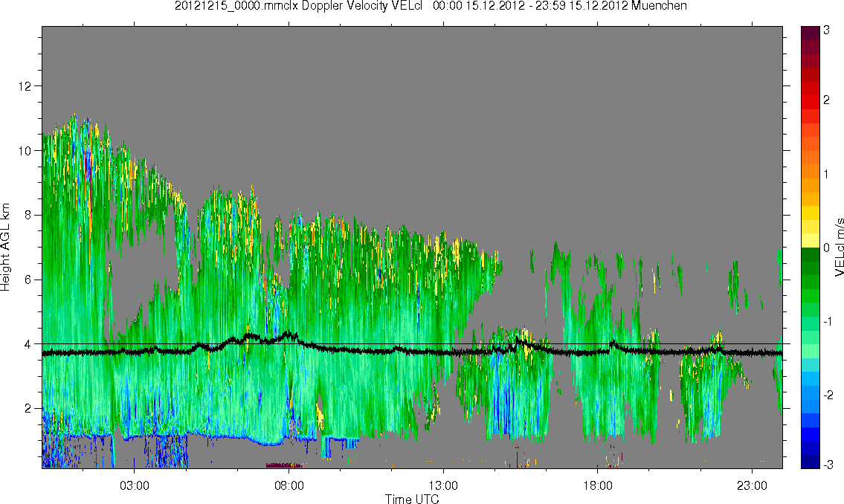Image resolution: width=844 pixels, height=504 pixels.
Task: Click the 'Time UTC' axis title
Action: (x=412, y=499)
